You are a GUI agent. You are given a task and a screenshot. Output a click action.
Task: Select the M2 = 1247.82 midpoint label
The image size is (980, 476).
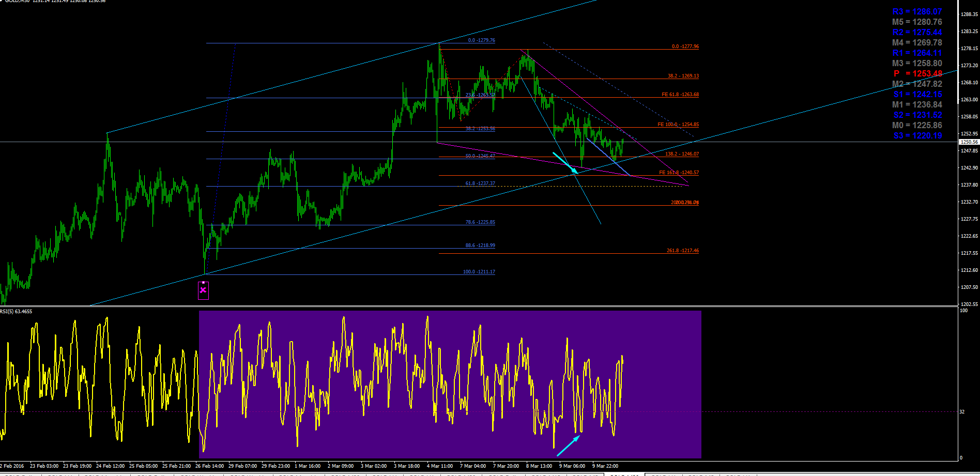917,84
